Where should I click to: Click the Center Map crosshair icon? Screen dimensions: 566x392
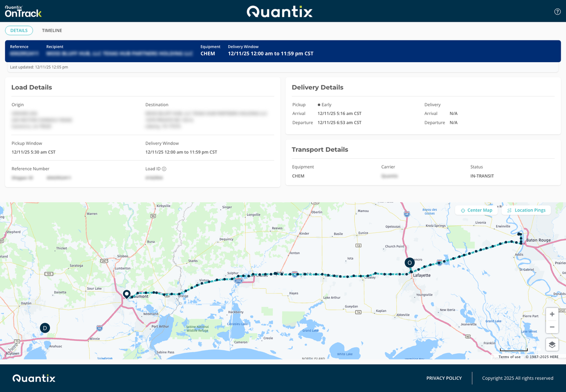click(463, 210)
